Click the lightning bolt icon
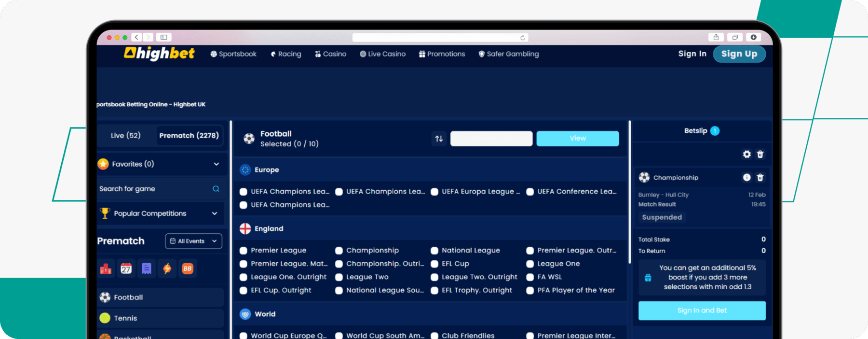This screenshot has width=868, height=339. pos(167,268)
